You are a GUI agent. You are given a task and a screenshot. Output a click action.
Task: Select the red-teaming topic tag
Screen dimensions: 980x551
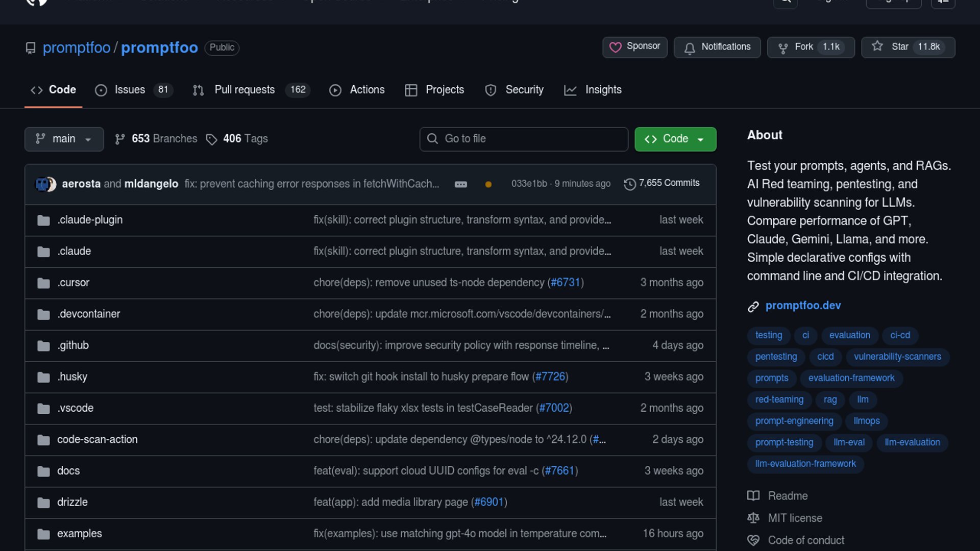(x=779, y=399)
